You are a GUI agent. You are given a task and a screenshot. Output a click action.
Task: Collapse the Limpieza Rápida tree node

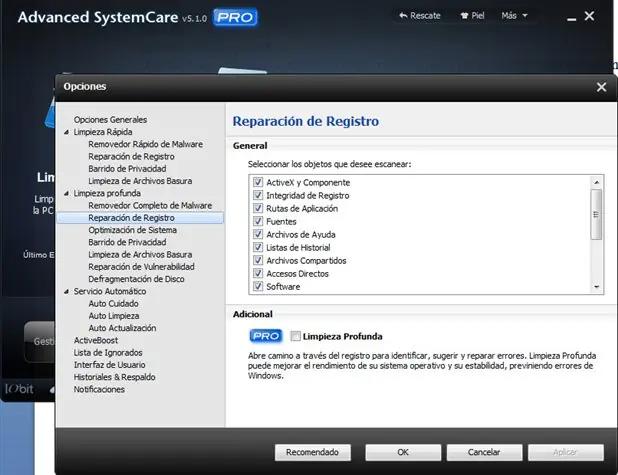(66, 132)
